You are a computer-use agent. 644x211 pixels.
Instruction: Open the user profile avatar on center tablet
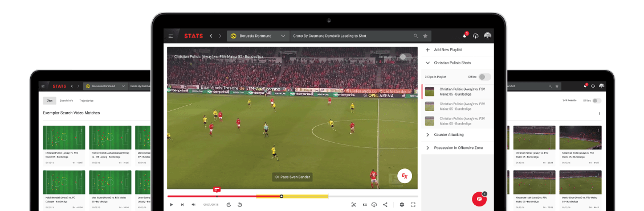(487, 36)
